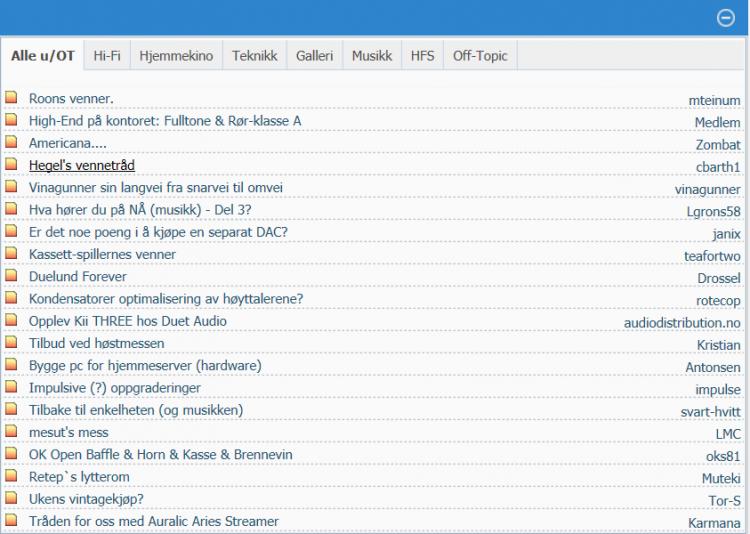Click username teafortwo
Image resolution: width=750 pixels, height=534 pixels.
[x=712, y=256]
